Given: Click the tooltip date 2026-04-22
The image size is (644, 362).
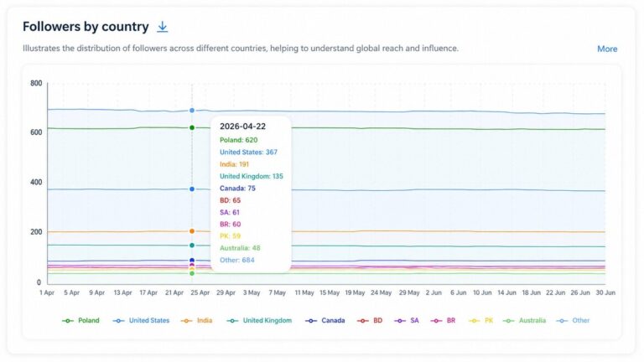Looking at the screenshot, I should click(x=242, y=127).
